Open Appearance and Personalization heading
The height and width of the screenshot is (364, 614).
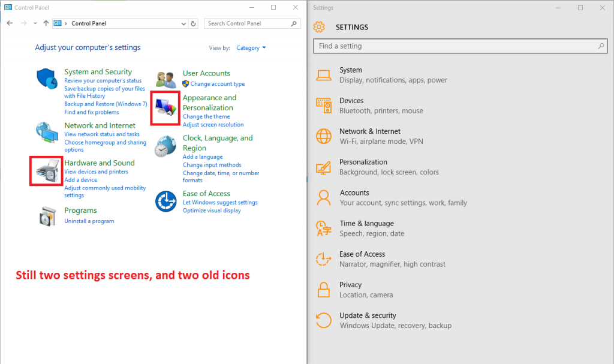pos(209,103)
